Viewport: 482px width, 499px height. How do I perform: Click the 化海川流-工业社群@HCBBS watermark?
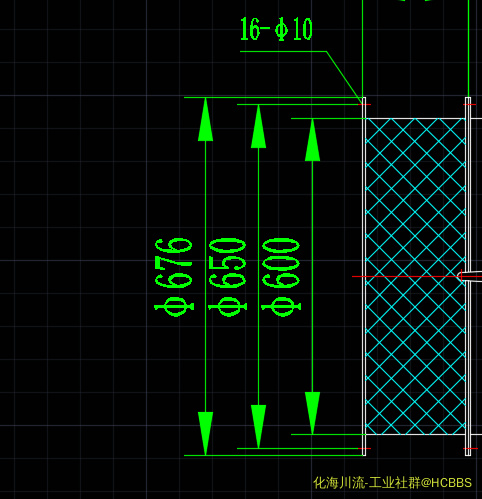pos(392,483)
